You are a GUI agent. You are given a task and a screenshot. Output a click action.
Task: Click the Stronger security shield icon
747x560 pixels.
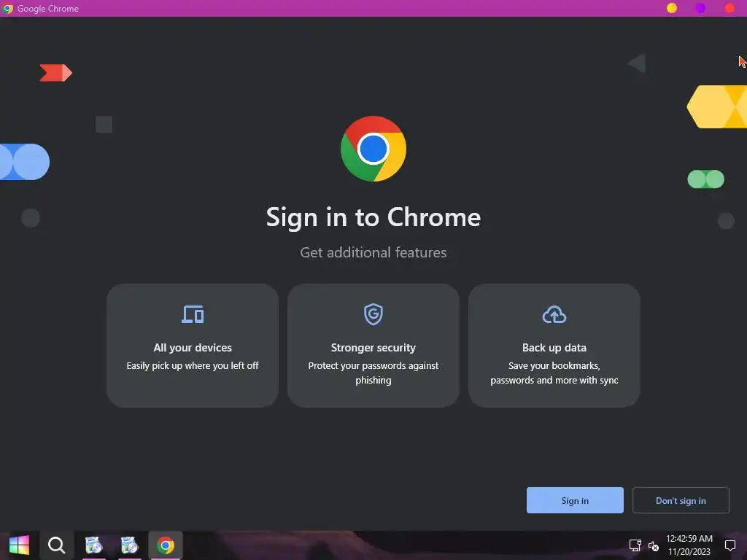tap(373, 314)
